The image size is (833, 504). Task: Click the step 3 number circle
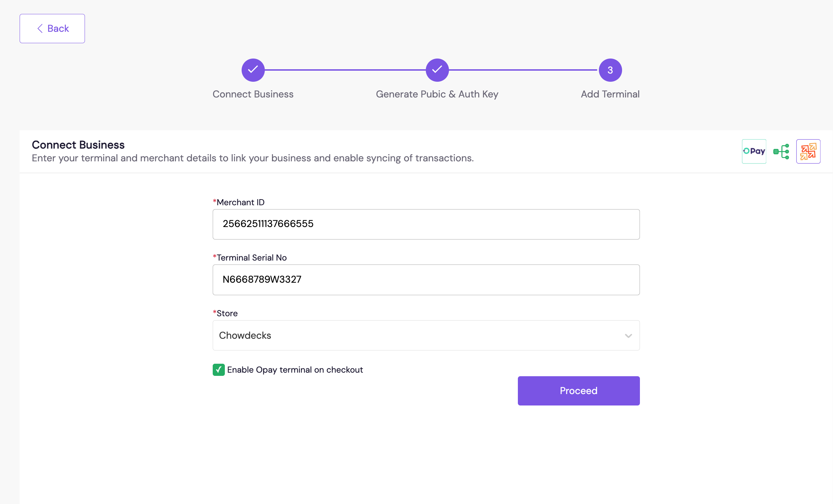click(610, 70)
